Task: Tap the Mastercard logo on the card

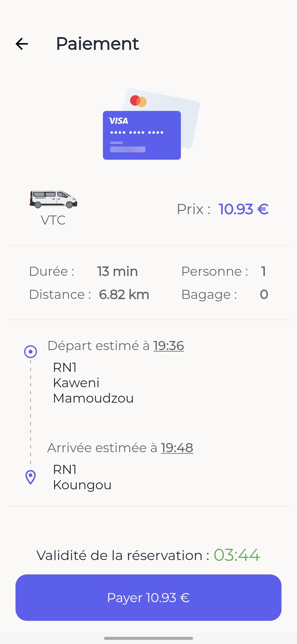Action: tap(138, 101)
